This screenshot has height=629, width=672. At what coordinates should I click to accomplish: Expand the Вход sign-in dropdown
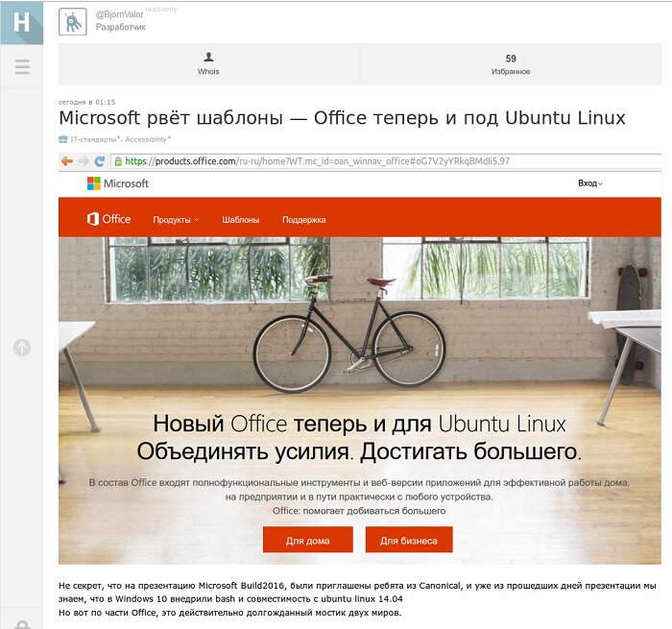(590, 183)
